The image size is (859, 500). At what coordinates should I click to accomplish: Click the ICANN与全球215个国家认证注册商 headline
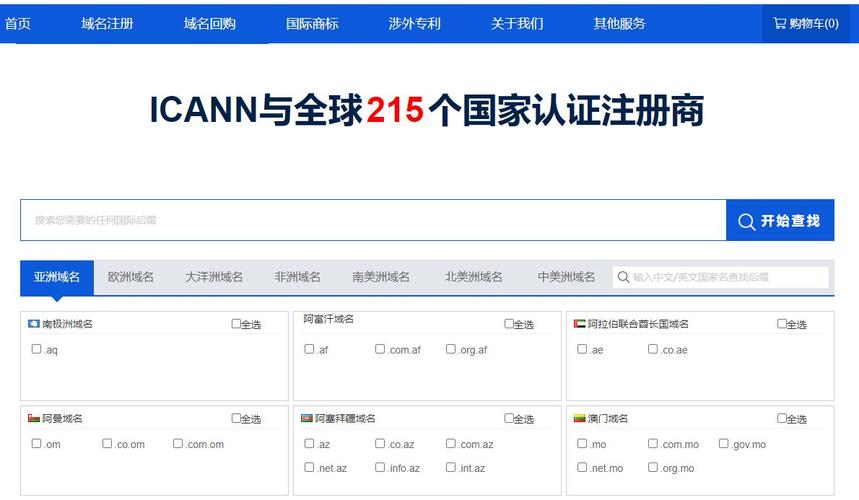point(427,110)
